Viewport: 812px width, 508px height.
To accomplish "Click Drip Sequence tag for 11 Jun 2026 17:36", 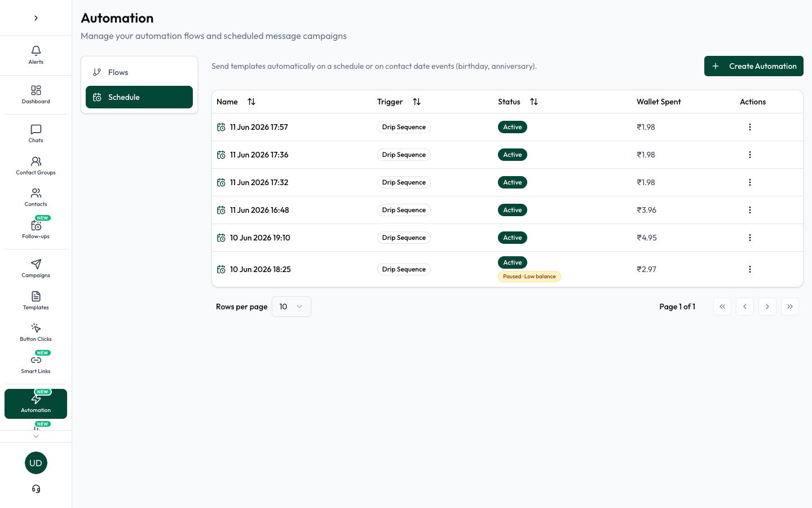I will click(404, 155).
